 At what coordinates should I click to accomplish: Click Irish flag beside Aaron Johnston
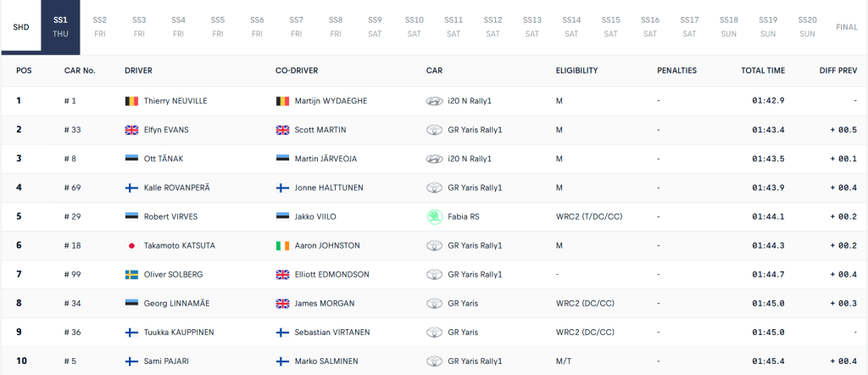click(282, 245)
